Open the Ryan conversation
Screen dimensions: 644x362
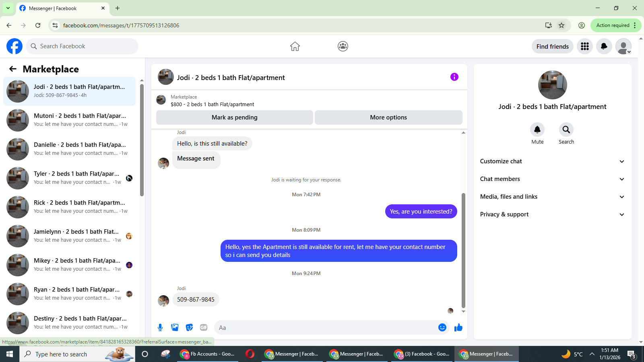tap(69, 294)
